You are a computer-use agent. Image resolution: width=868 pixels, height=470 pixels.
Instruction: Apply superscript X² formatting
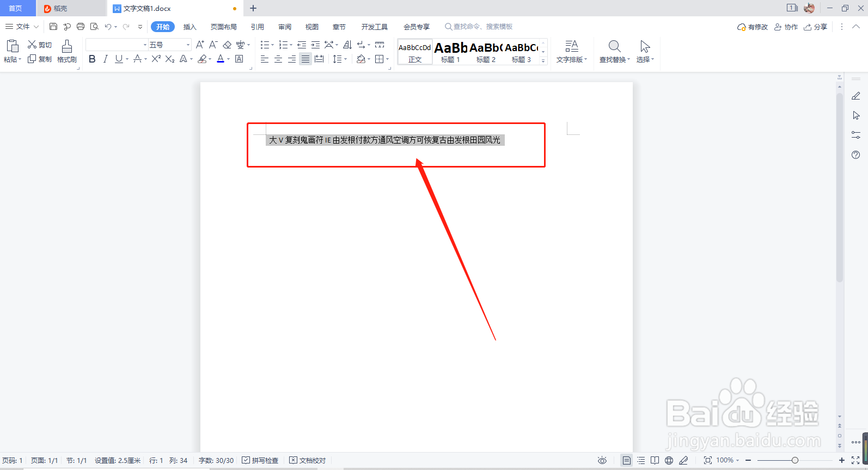(x=156, y=59)
